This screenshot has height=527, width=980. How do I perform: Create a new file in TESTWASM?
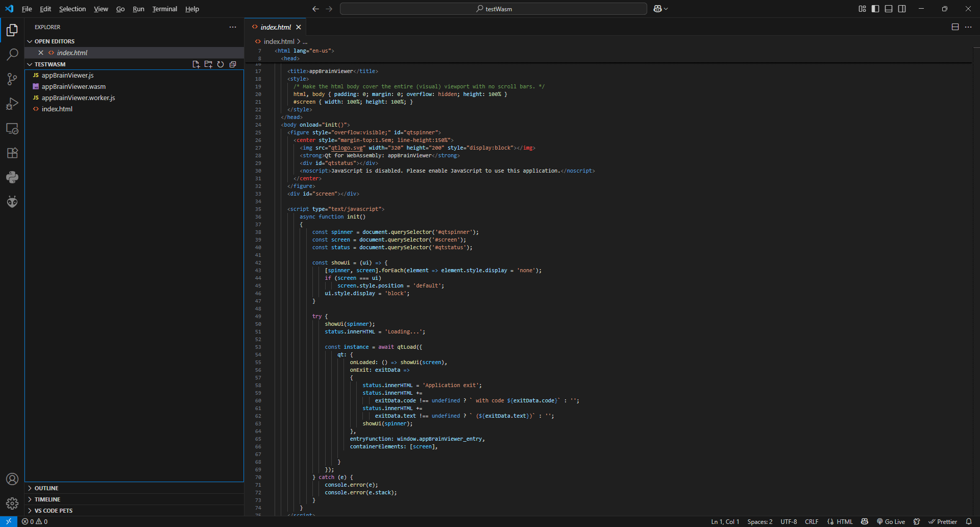click(196, 64)
